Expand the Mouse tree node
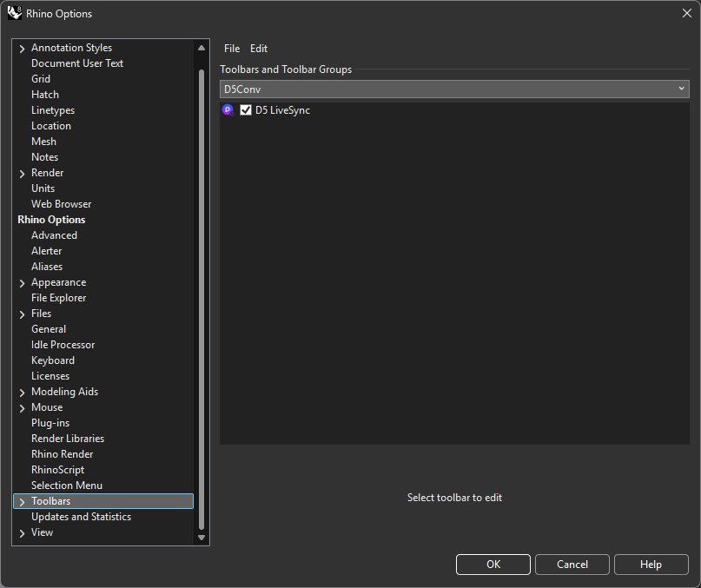Screen dimensions: 701x588 tap(22, 408)
